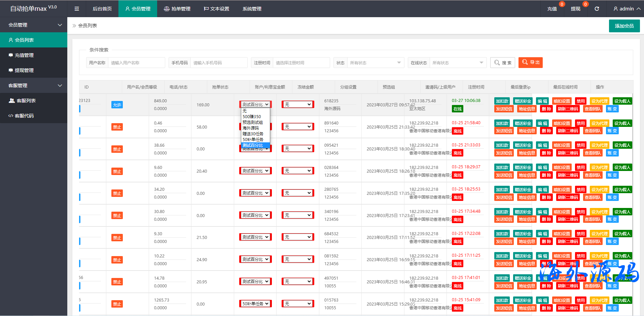Click the 搜索 magnifier button
The width and height of the screenshot is (644, 316).
coord(502,63)
